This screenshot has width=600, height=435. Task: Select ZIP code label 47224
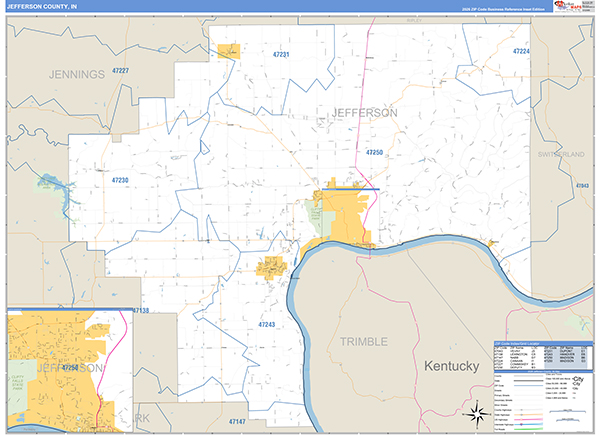click(520, 50)
